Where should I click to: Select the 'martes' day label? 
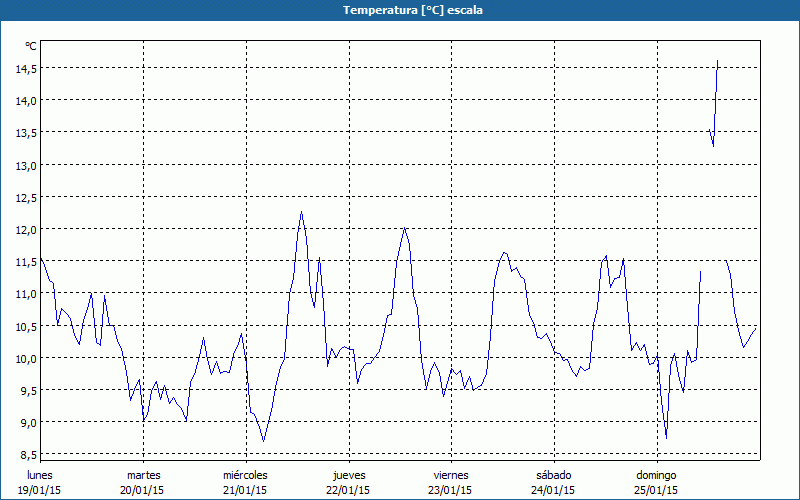(143, 475)
